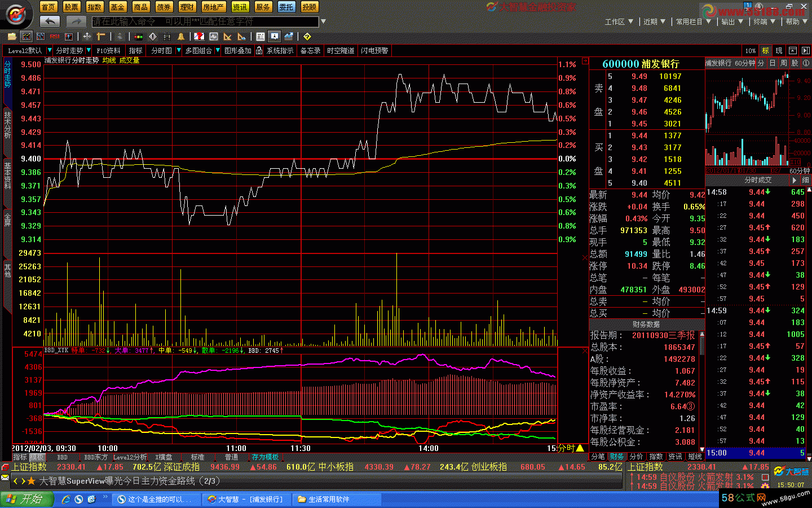Switch mini chart to 分 period
812x508 pixels.
(761, 63)
